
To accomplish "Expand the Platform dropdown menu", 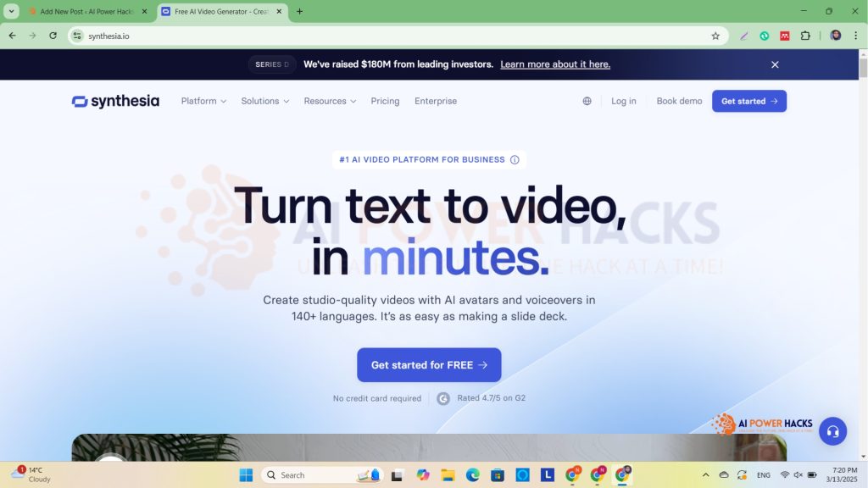I will pyautogui.click(x=203, y=101).
